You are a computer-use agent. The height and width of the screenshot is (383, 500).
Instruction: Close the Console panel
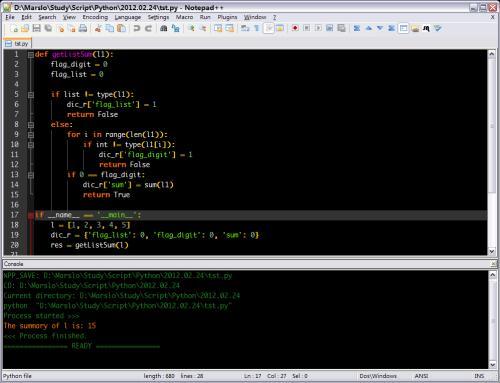(x=493, y=264)
